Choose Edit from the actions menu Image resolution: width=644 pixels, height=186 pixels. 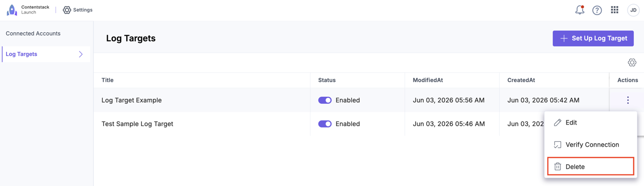tap(591, 122)
